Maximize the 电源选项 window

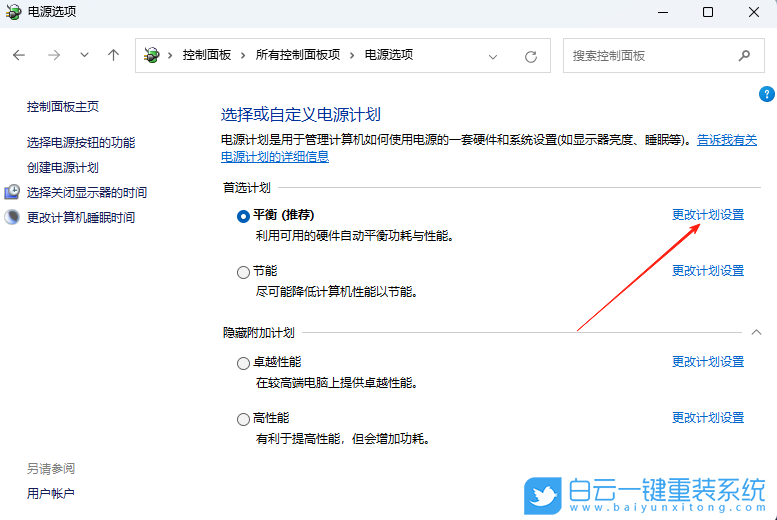pyautogui.click(x=708, y=12)
